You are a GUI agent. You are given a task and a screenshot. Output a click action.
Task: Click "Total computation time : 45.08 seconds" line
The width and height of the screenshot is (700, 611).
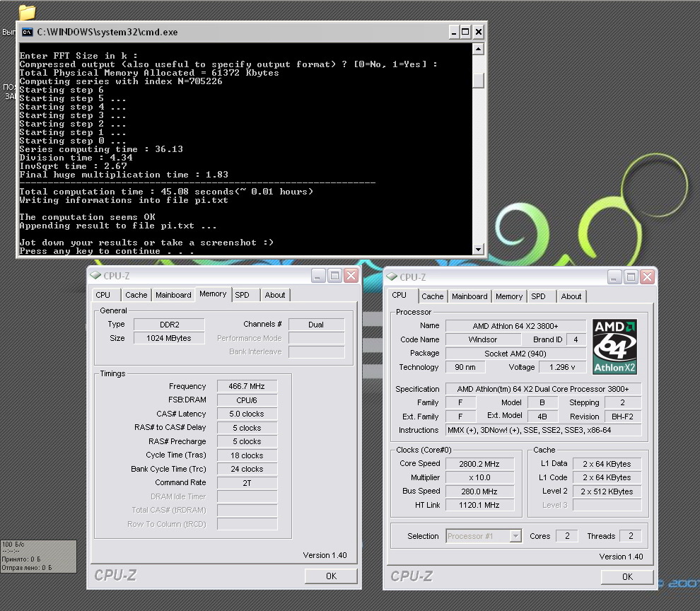point(166,192)
